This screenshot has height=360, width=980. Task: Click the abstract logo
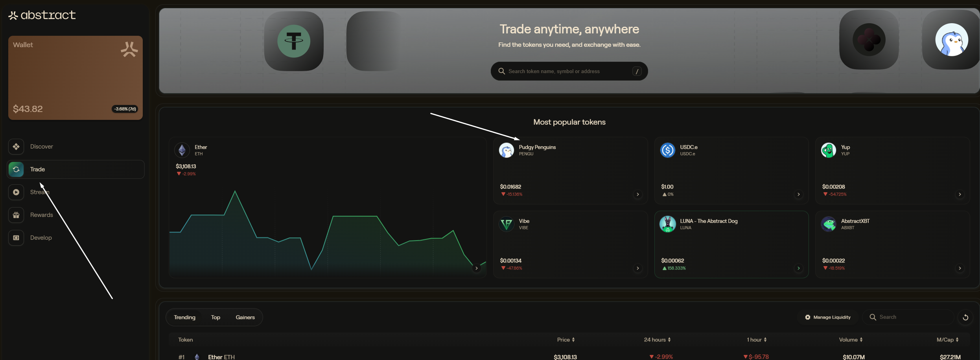pos(42,15)
